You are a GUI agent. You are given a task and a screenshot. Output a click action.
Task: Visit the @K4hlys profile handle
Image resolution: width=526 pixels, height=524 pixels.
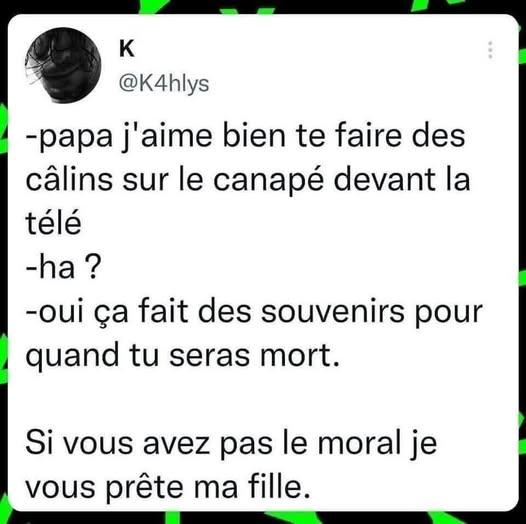coord(164,84)
